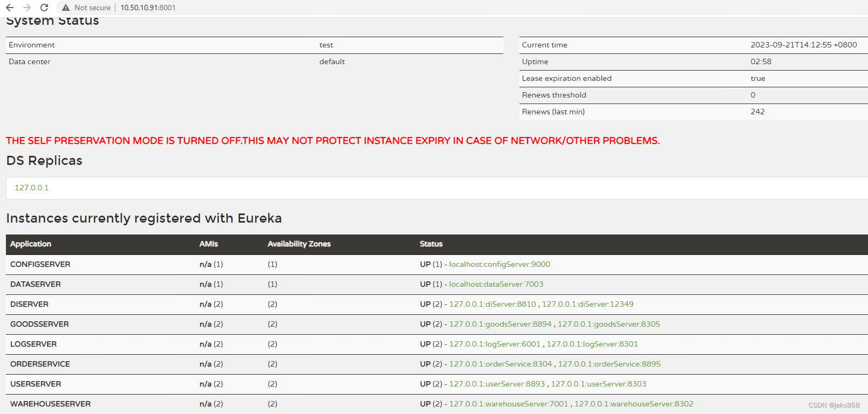Reload the page with the refresh icon
868x414 pixels.
pyautogui.click(x=44, y=8)
